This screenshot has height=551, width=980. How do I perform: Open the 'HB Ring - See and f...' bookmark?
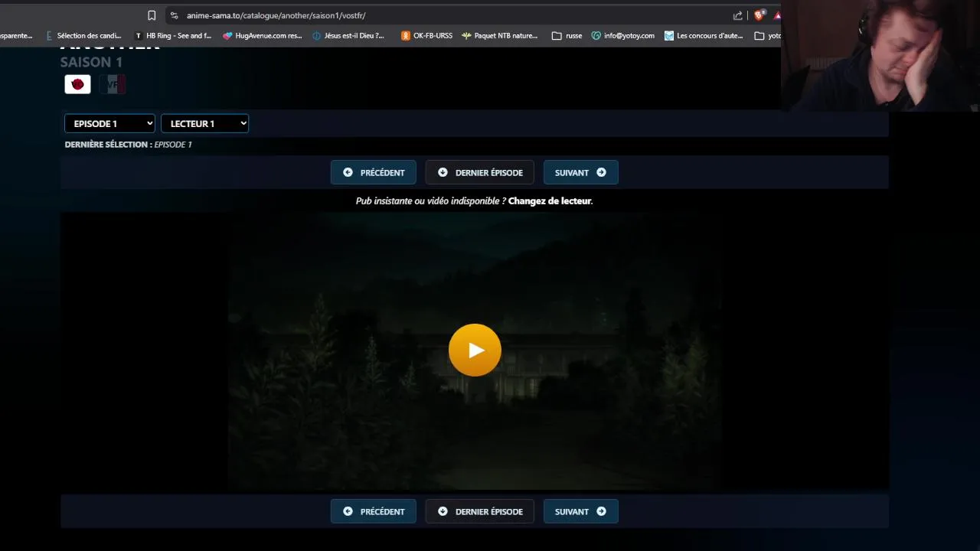click(173, 35)
